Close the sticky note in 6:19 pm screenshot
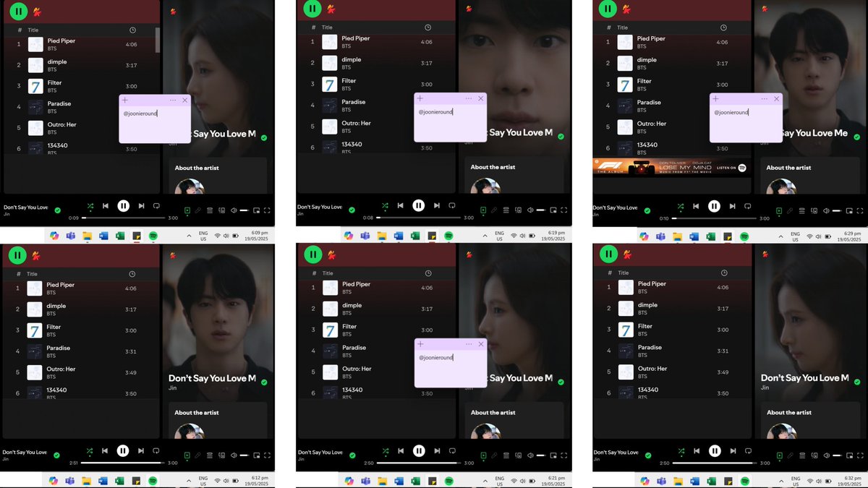This screenshot has width=868, height=488. (480, 98)
